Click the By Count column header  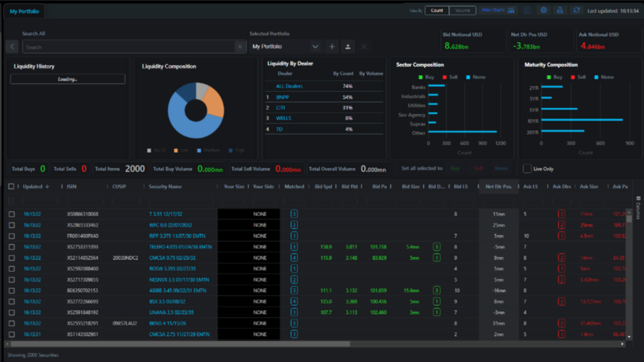click(343, 74)
